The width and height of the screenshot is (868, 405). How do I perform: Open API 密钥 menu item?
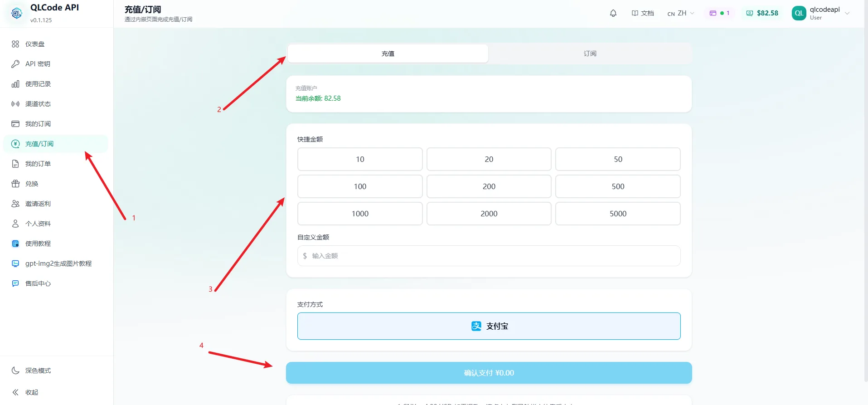click(x=55, y=64)
